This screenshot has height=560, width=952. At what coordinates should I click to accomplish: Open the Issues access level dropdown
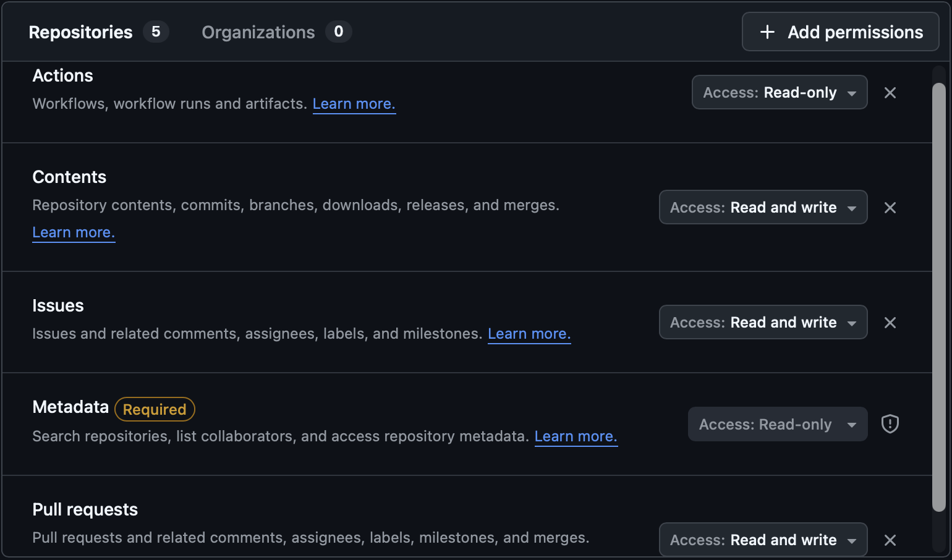(x=763, y=322)
